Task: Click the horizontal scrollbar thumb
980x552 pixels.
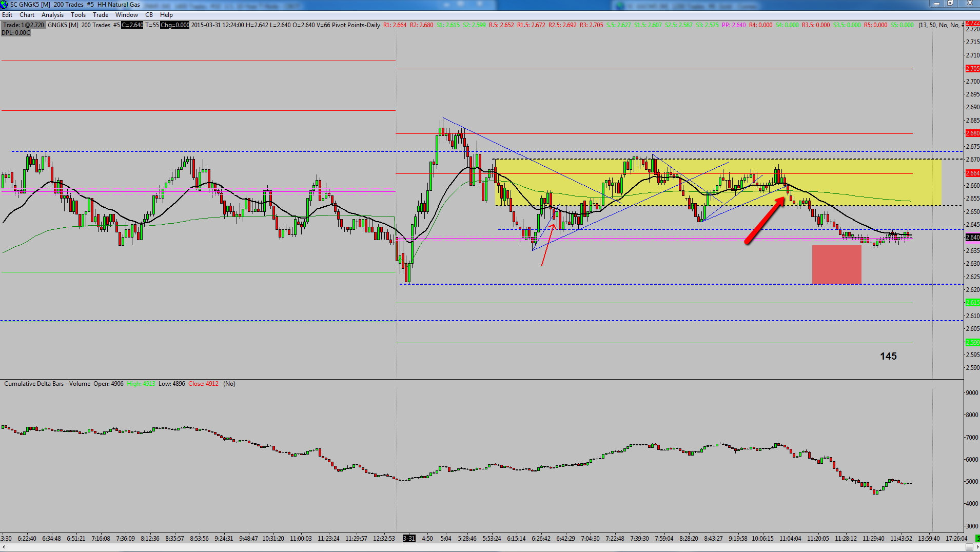Action: point(969,547)
